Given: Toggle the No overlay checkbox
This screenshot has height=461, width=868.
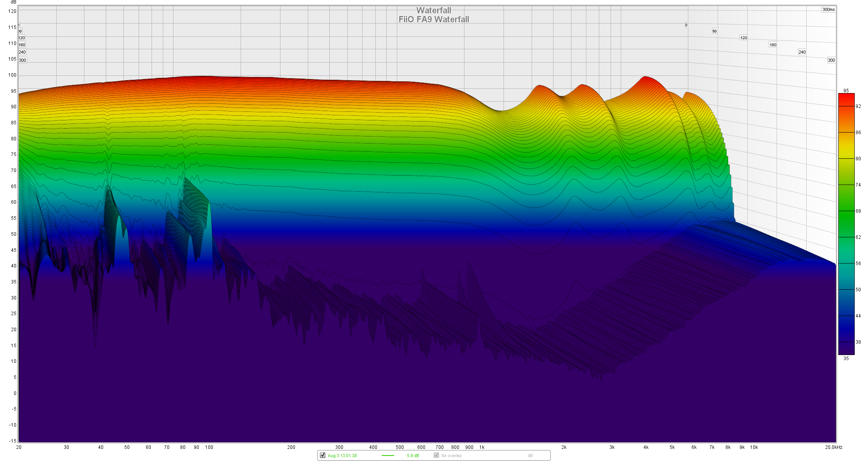Looking at the screenshot, I should pos(436,455).
